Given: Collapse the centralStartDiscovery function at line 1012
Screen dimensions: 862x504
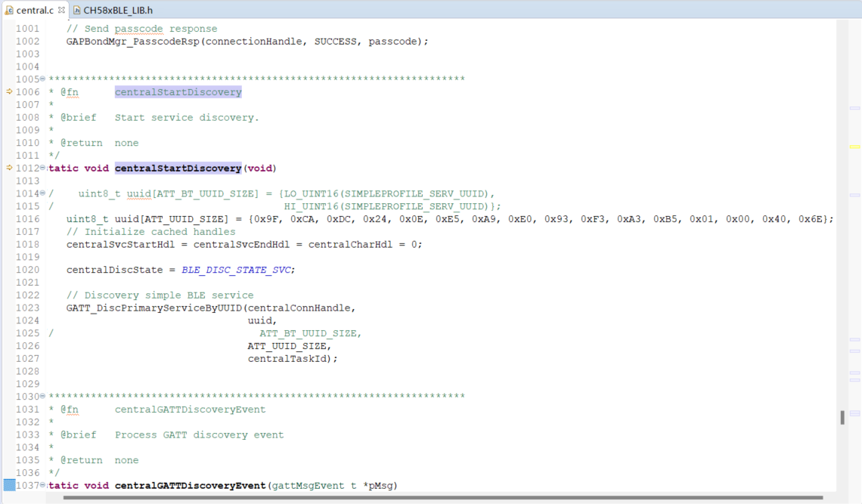Looking at the screenshot, I should 42,168.
